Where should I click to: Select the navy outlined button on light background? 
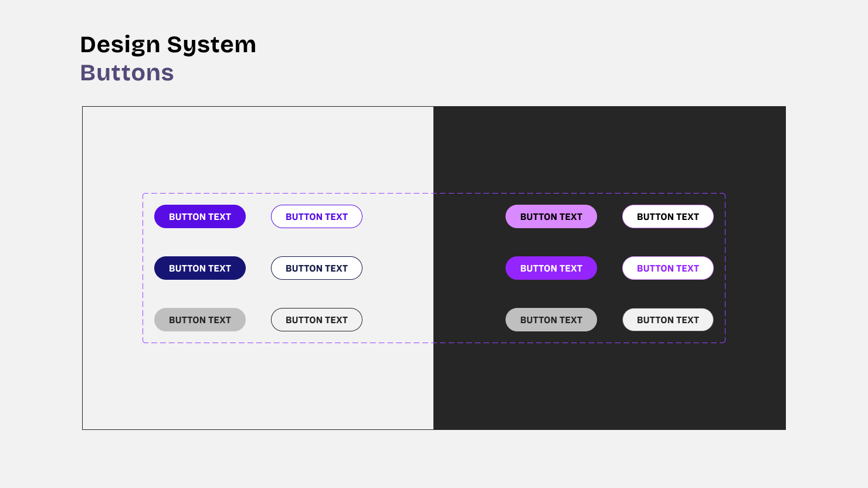(316, 267)
